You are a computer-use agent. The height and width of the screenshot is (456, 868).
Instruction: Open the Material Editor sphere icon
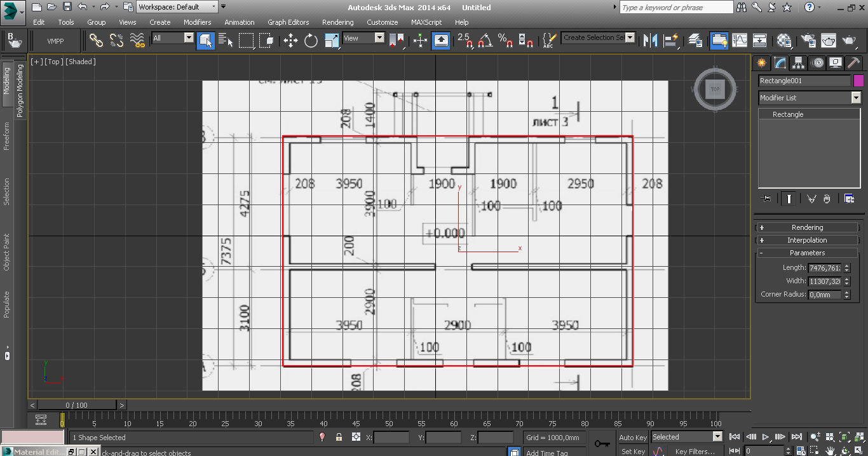[x=784, y=41]
